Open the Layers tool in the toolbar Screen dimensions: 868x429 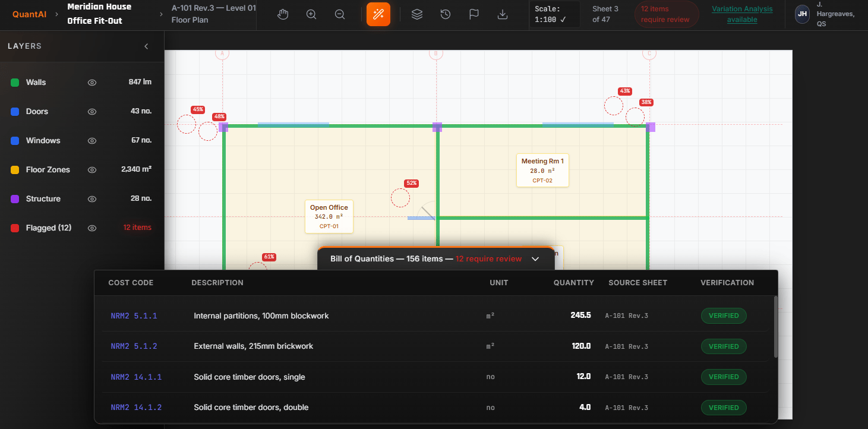point(416,14)
